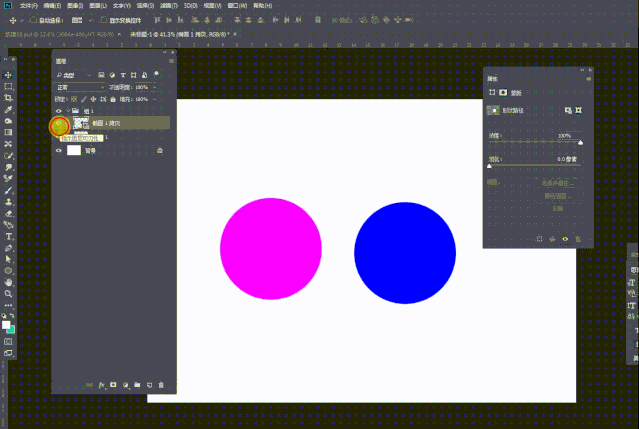Click the delete layer trash icon
Image resolution: width=639 pixels, height=429 pixels.
pyautogui.click(x=161, y=384)
